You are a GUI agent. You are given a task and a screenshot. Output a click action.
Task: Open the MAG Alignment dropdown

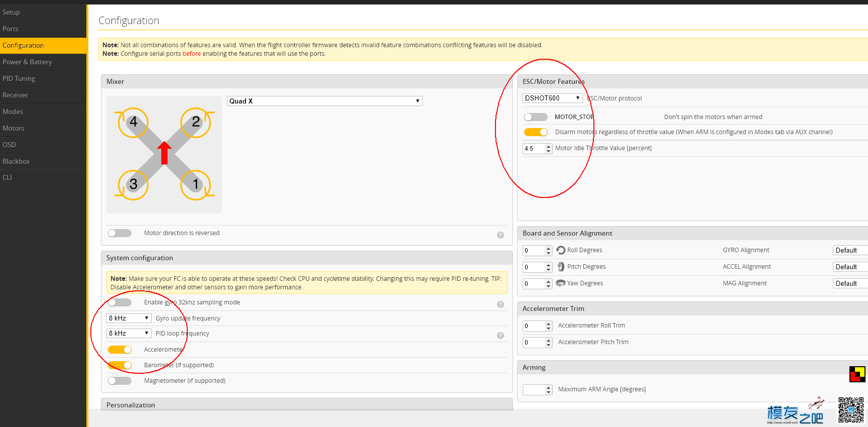850,283
